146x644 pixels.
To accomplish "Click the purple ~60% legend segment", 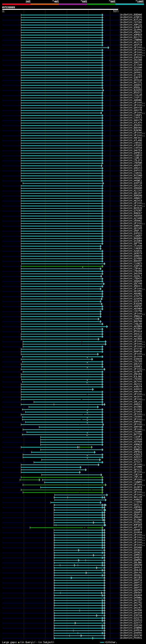I will pos(73,4).
